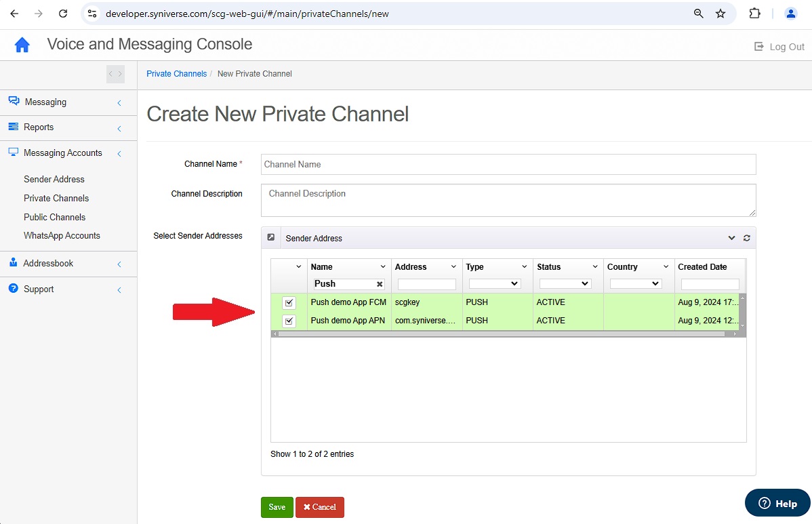Viewport: 812px width, 524px height.
Task: Collapse the Sender Address panel chevron
Action: coord(732,238)
